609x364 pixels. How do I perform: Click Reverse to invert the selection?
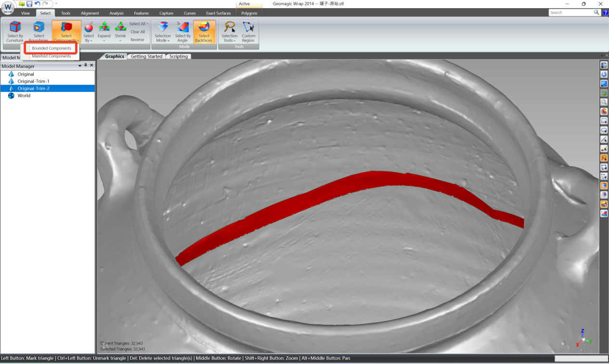pos(138,38)
